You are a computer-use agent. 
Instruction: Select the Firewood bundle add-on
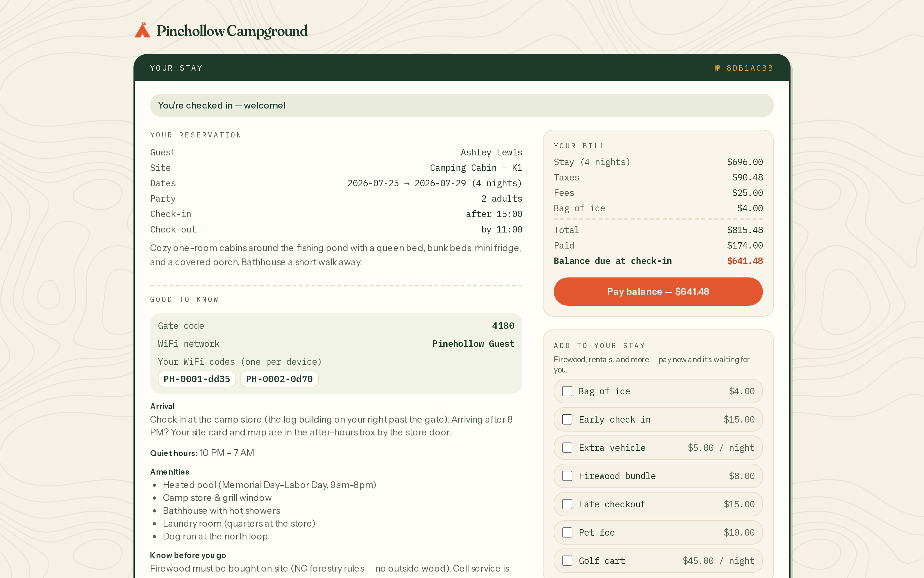pos(567,476)
